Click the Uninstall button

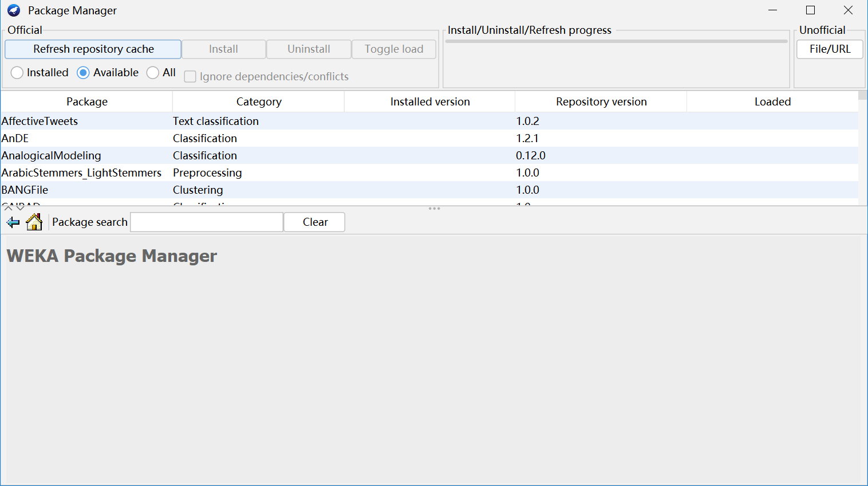[309, 49]
